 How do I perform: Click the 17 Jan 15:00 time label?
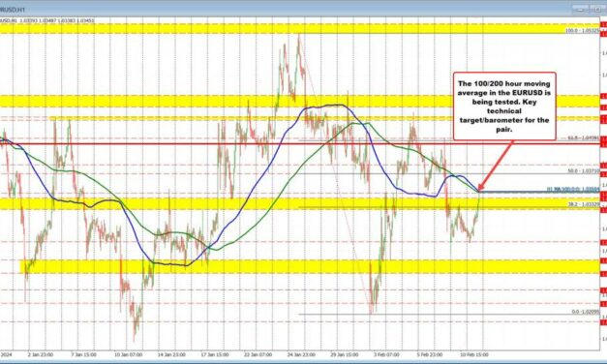pyautogui.click(x=214, y=354)
